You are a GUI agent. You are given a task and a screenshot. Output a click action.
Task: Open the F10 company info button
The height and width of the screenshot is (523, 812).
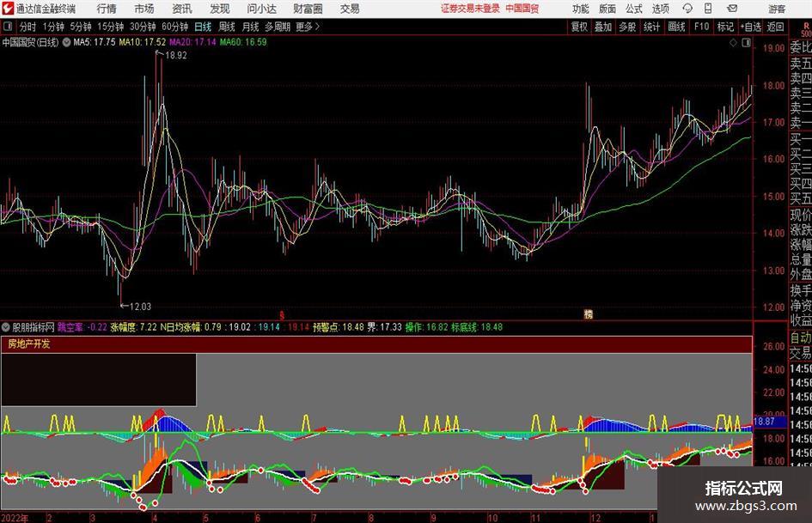pos(701,27)
